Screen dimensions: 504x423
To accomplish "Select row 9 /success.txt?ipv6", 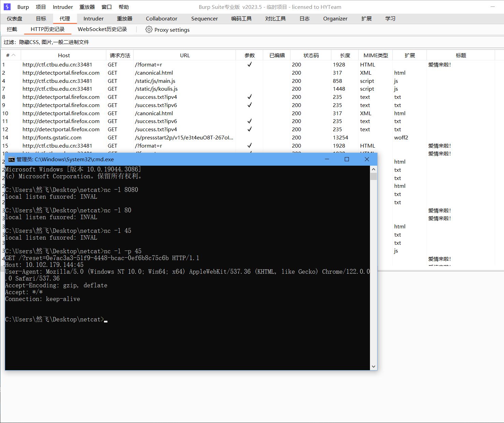I will (x=252, y=105).
